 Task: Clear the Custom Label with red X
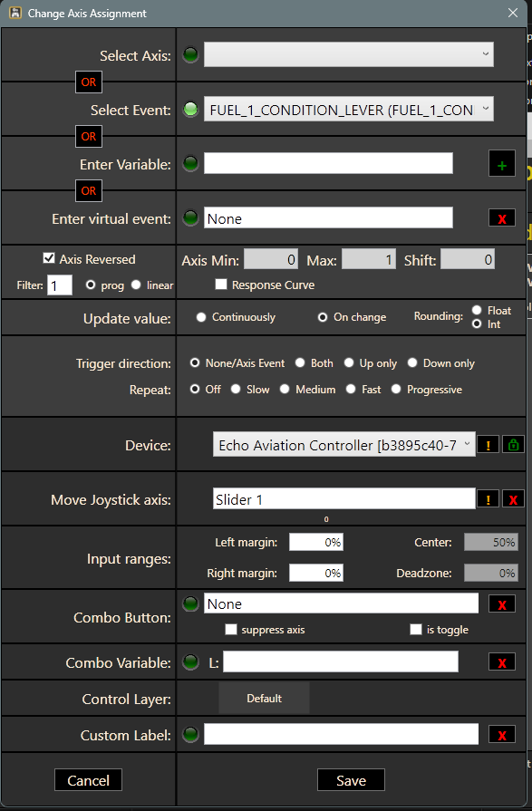501,735
